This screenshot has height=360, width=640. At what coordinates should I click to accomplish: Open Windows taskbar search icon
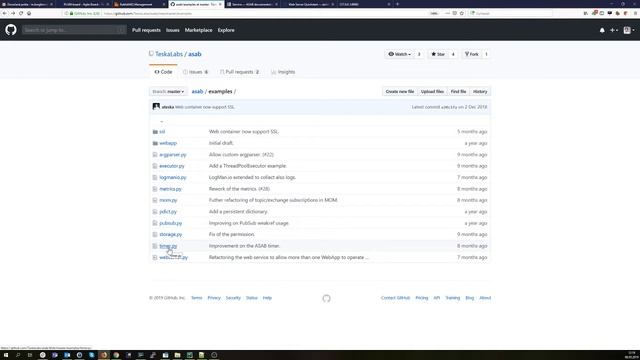(x=18, y=355)
